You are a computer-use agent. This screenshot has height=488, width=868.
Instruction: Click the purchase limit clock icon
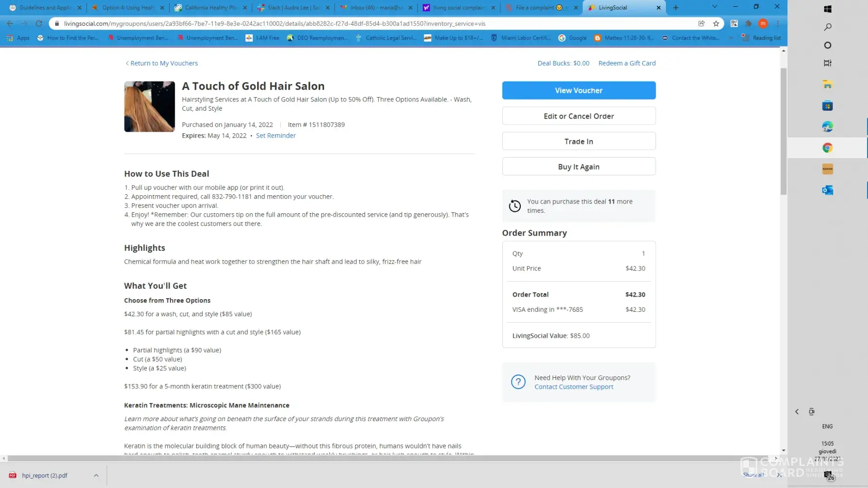click(515, 206)
